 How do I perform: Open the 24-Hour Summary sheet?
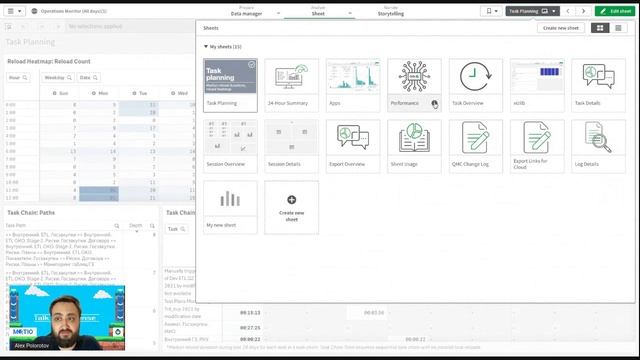pos(291,85)
